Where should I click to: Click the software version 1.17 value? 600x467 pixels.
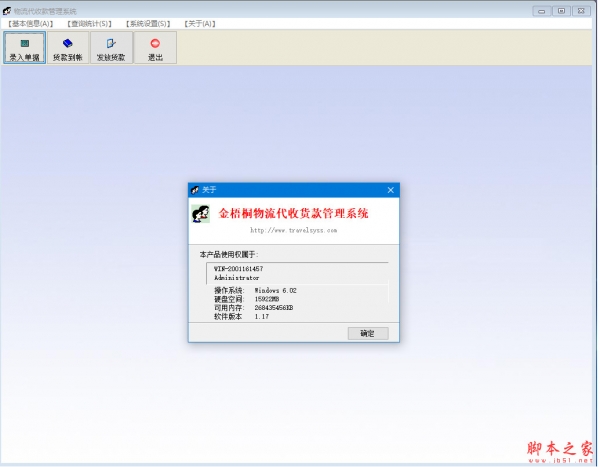point(262,317)
